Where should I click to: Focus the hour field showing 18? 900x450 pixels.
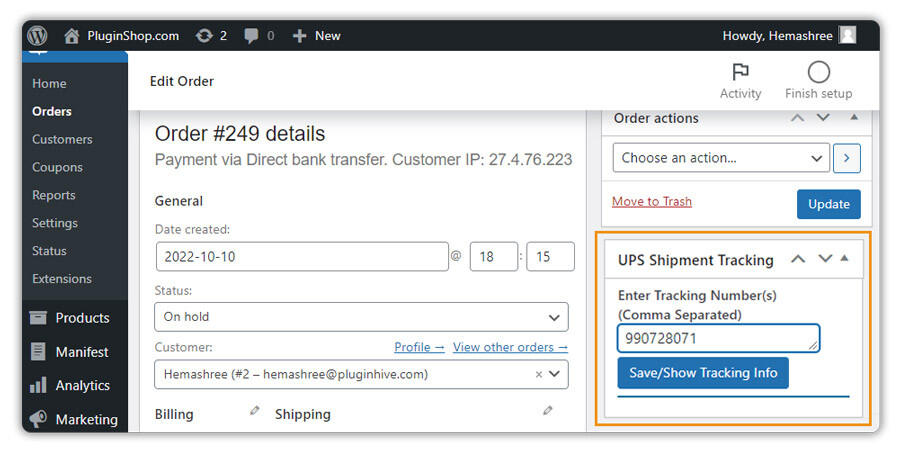494,257
